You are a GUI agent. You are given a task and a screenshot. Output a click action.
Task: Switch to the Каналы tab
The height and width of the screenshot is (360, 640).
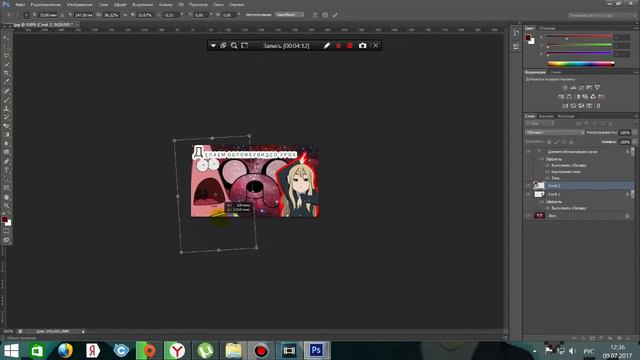pos(546,116)
